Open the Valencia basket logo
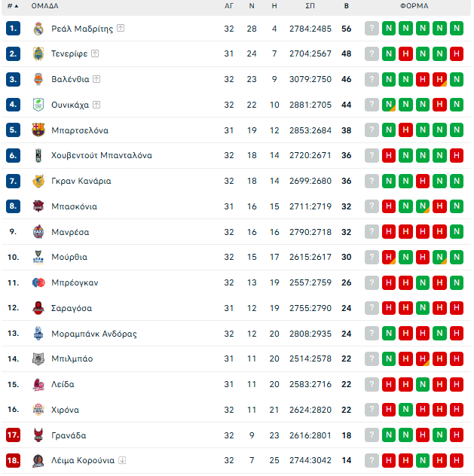Viewport: 474px width, 476px height. (38, 79)
